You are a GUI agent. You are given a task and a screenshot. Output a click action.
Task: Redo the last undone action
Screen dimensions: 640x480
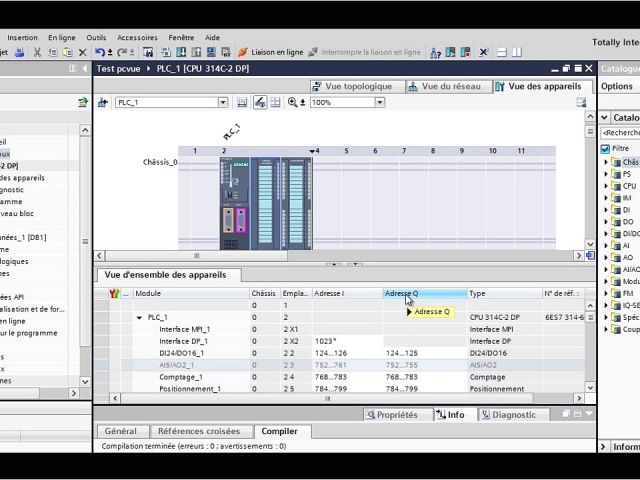122,52
